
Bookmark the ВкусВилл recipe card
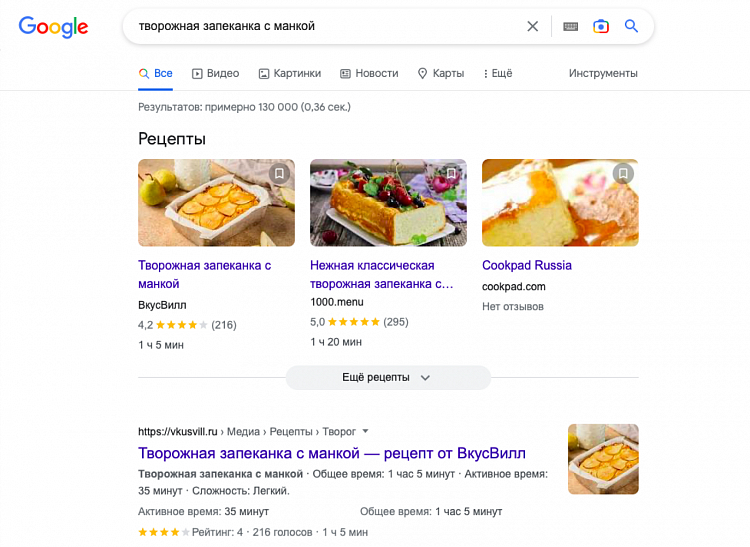(x=279, y=174)
